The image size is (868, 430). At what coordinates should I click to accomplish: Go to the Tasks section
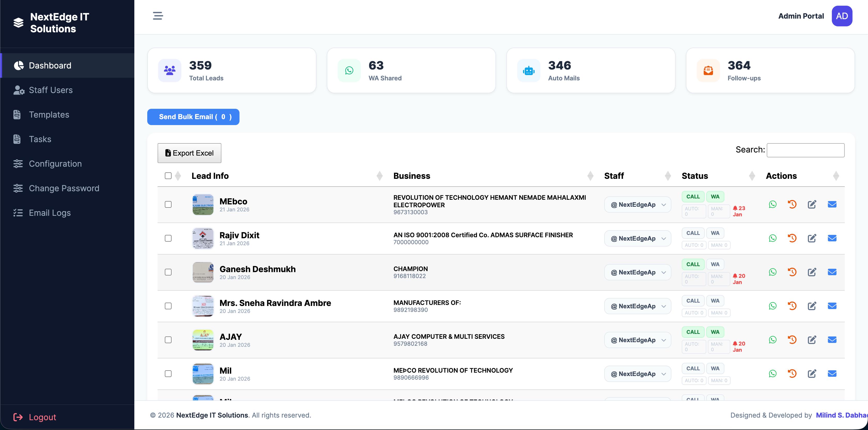40,139
